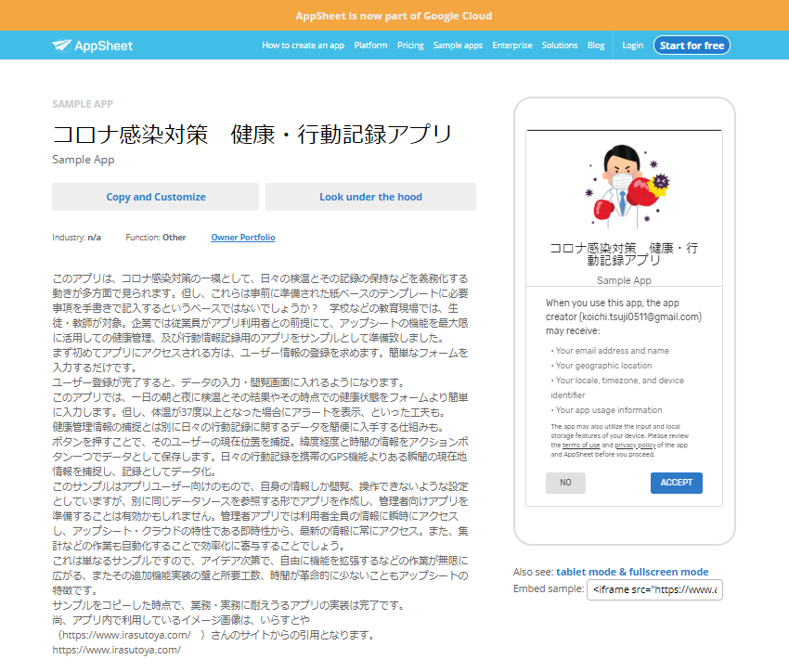789x672 pixels.
Task: Click Look under the hood button
Action: point(370,197)
